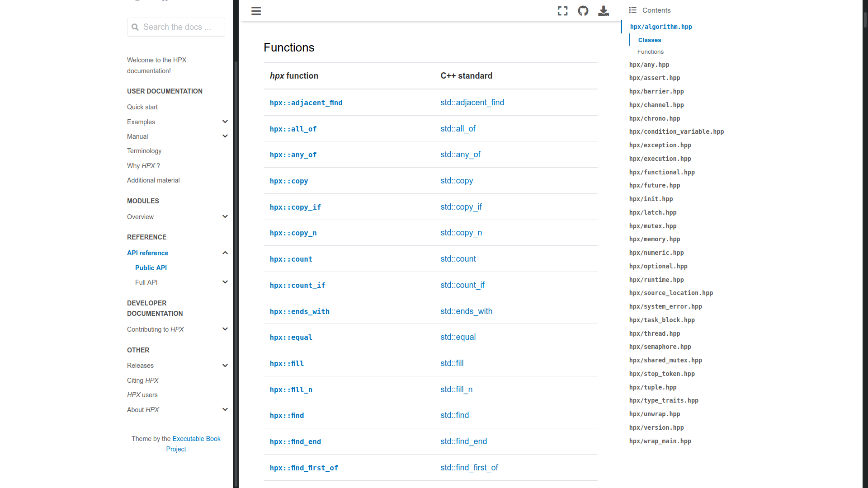Click the download page icon
Viewport: 868px width, 488px height.
point(604,11)
